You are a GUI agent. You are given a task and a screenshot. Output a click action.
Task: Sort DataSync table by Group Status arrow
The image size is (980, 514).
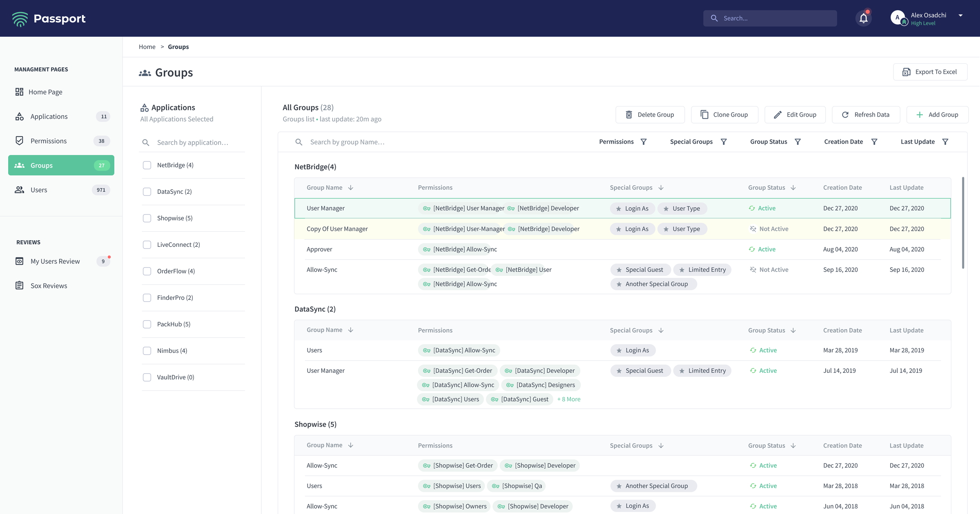[793, 330]
